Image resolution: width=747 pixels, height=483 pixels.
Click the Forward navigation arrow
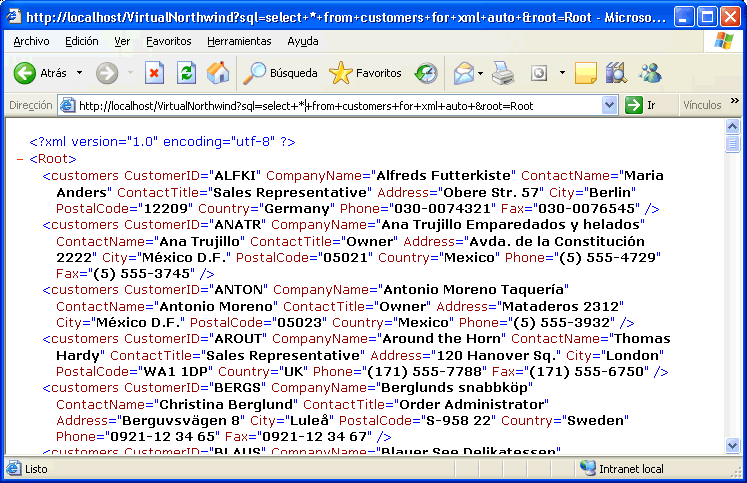(107, 73)
